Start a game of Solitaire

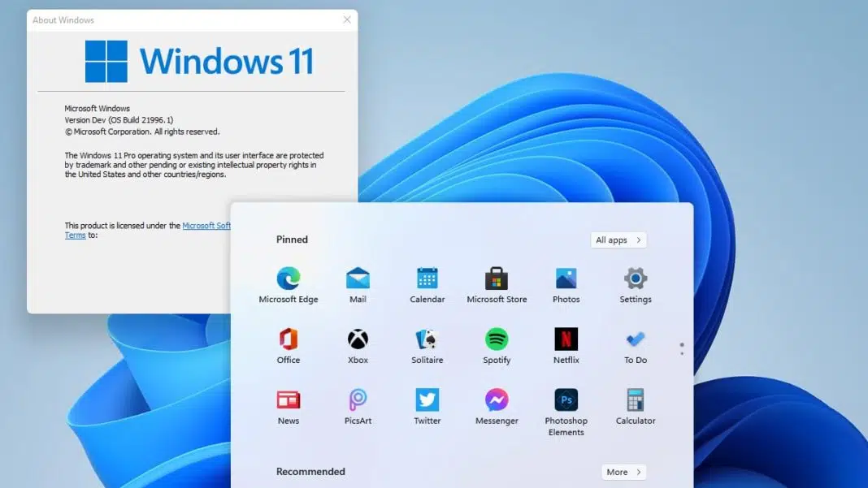(x=427, y=339)
